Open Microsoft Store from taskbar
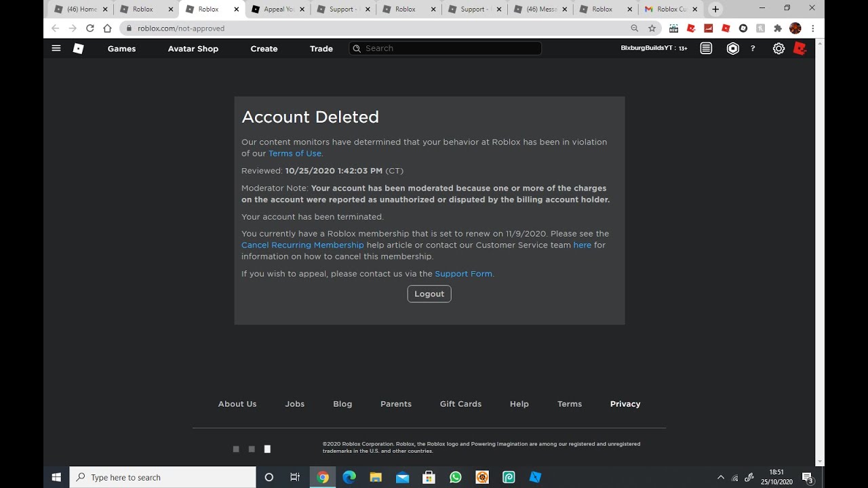 [x=429, y=477]
